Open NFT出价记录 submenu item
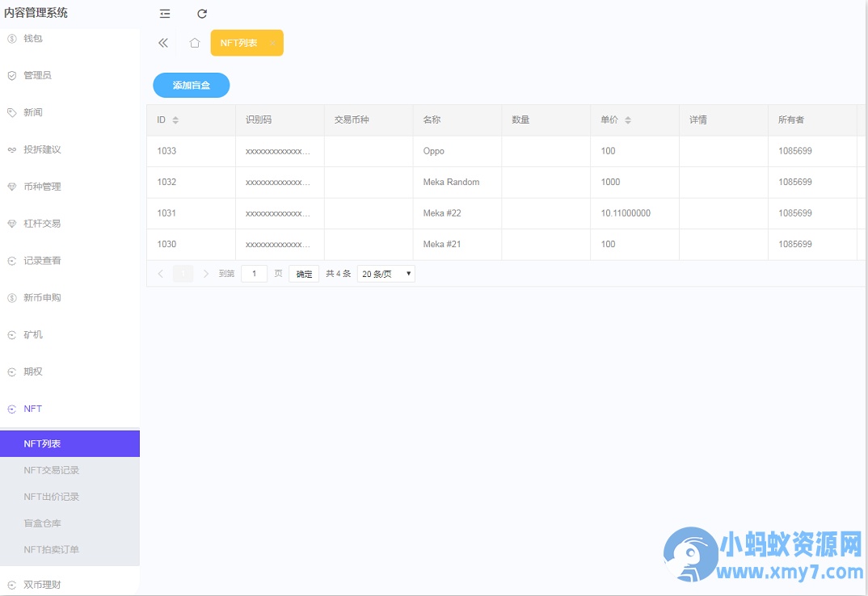This screenshot has height=596, width=868. [70, 497]
